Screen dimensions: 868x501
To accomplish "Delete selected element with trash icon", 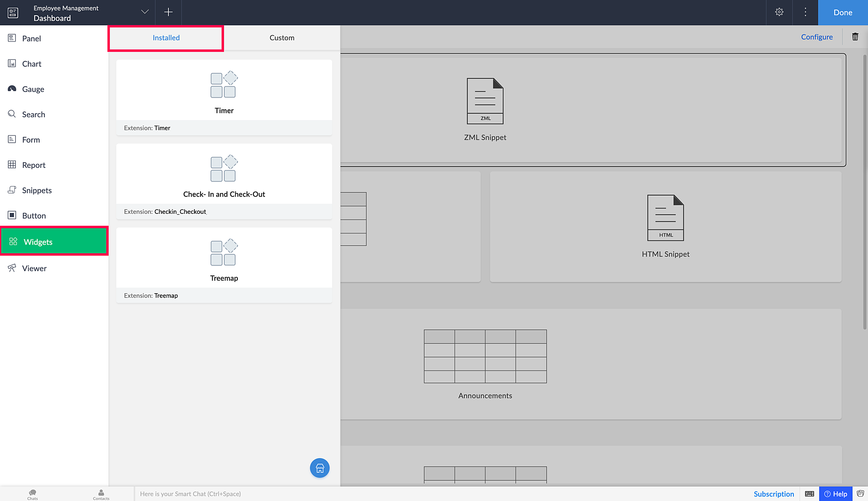I will (x=855, y=37).
